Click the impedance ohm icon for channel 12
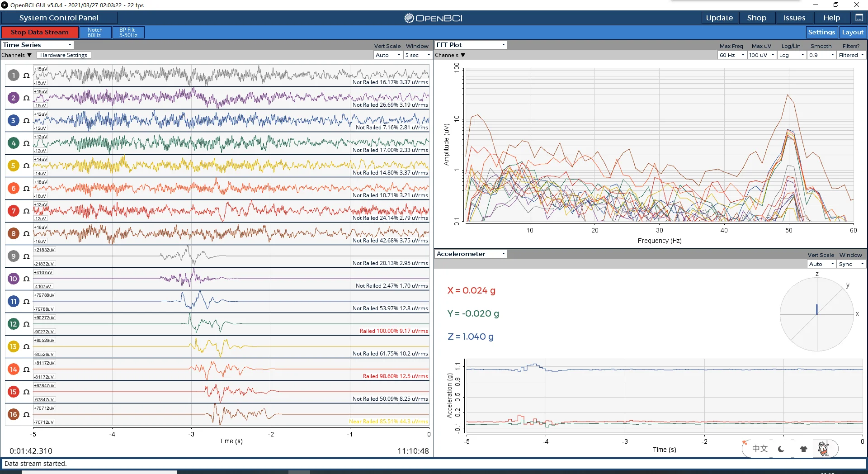This screenshot has width=868, height=474. 26,324
